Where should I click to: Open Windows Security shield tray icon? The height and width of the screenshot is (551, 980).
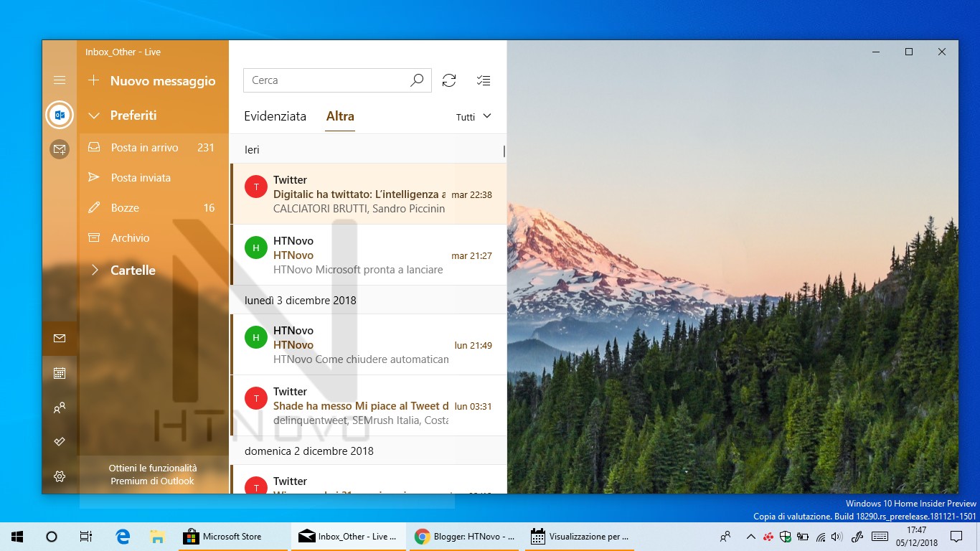tap(786, 537)
